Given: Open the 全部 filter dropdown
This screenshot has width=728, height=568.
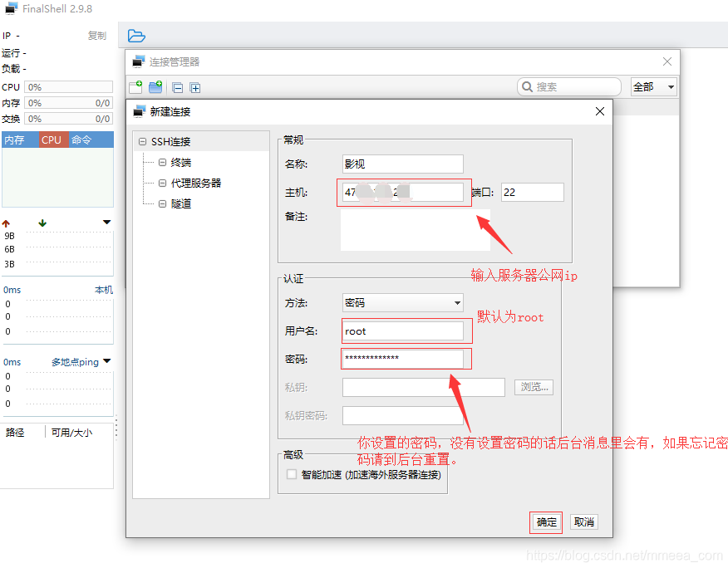Looking at the screenshot, I should point(654,87).
